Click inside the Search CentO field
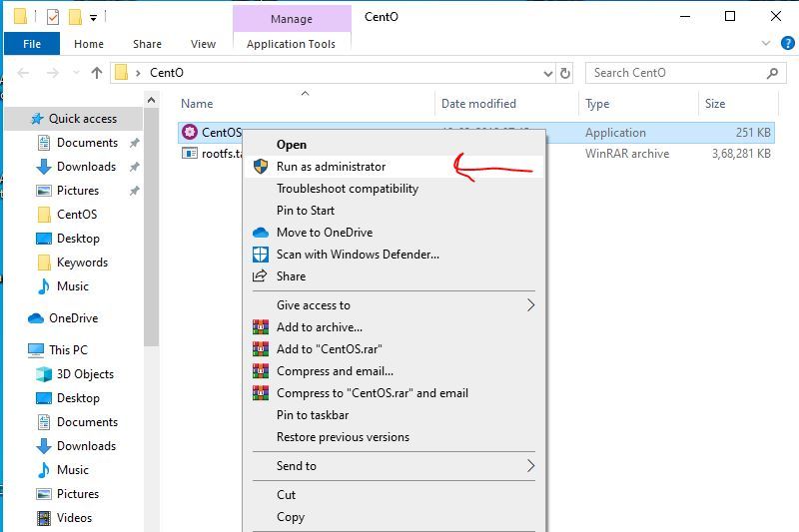The height and width of the screenshot is (532, 799). (674, 73)
